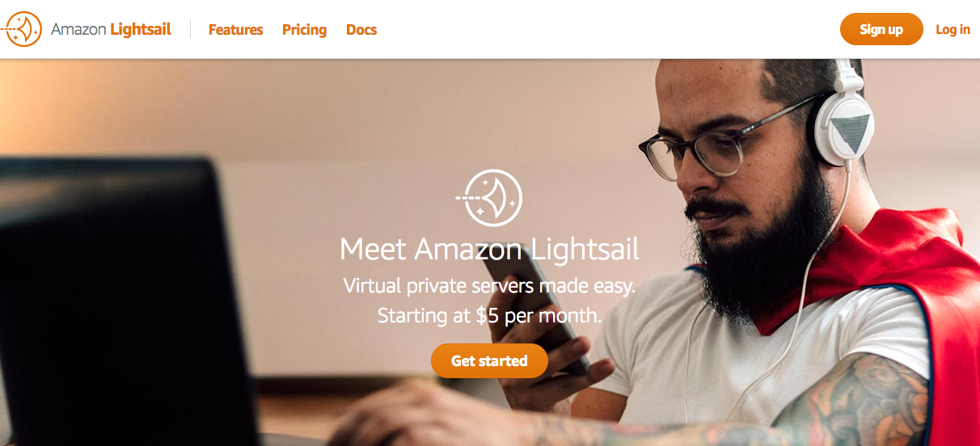Image resolution: width=980 pixels, height=446 pixels.
Task: Open the Pricing page
Action: [304, 30]
